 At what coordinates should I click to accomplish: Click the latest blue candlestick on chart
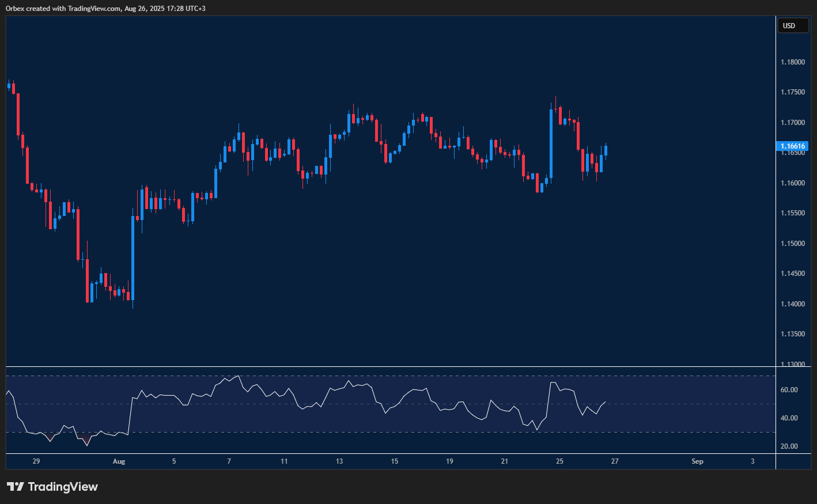[x=606, y=151]
